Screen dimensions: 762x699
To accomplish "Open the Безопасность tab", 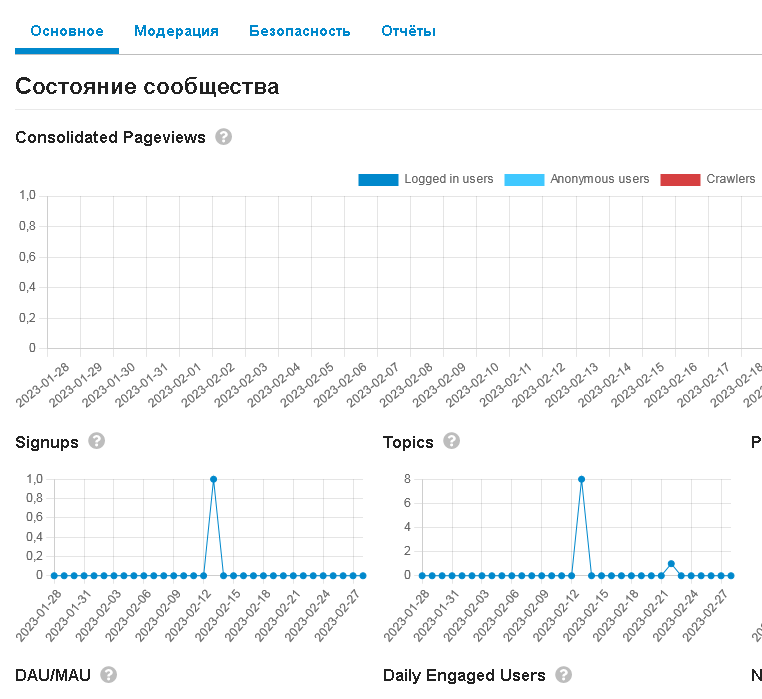I will (x=300, y=31).
